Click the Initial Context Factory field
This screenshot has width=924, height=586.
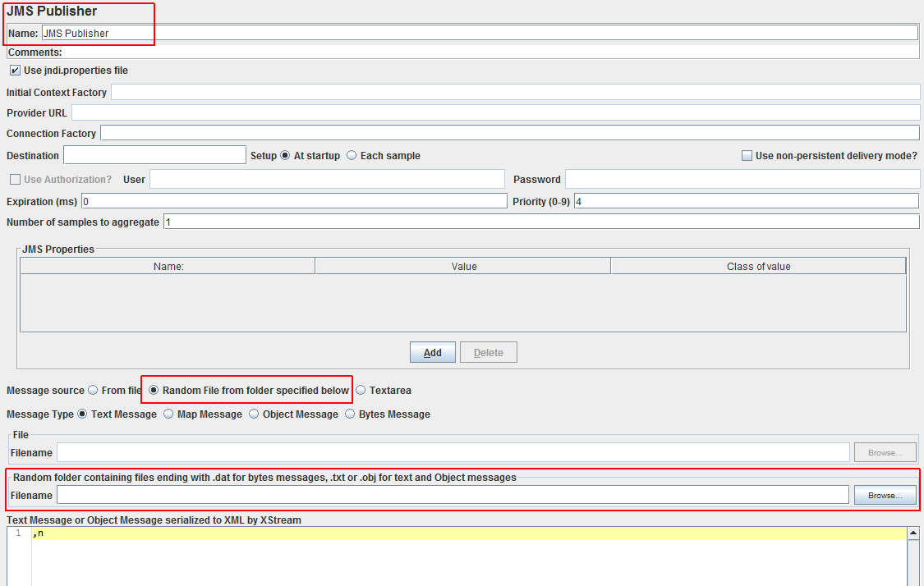coord(515,92)
